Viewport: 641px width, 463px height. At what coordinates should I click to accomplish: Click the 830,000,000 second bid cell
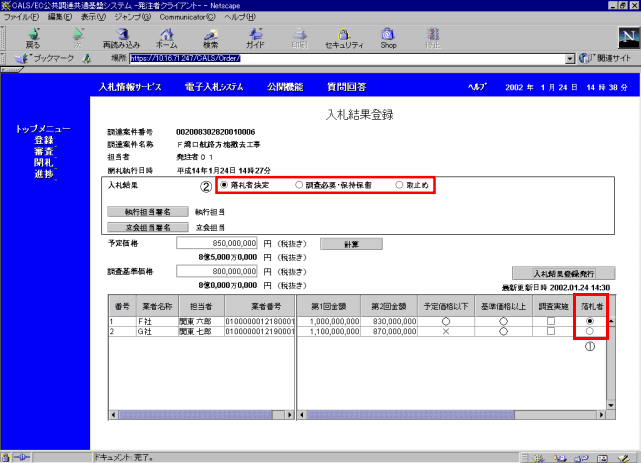pos(389,322)
